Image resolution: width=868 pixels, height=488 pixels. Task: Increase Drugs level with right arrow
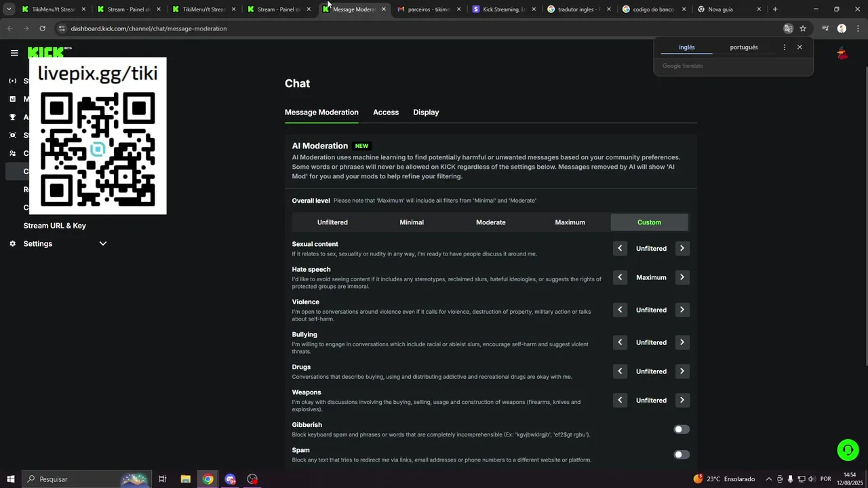click(682, 371)
